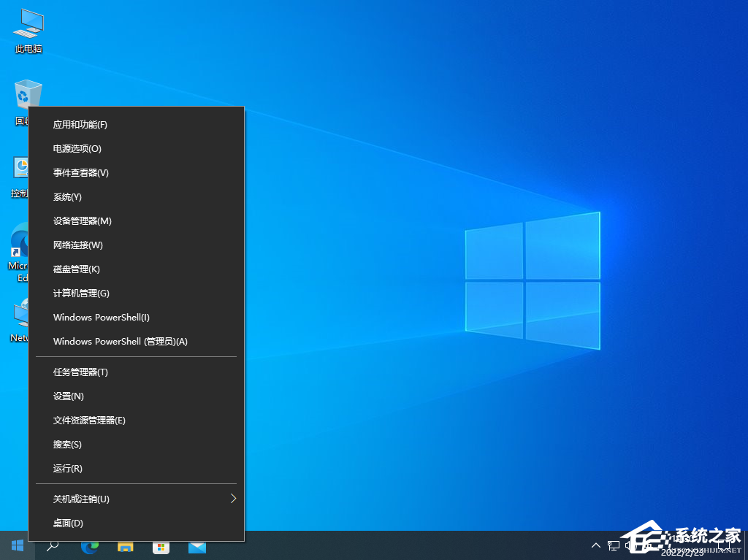The width and height of the screenshot is (748, 560).
Task: Open 此电脑 (This PC) desktop icon
Action: pyautogui.click(x=27, y=29)
